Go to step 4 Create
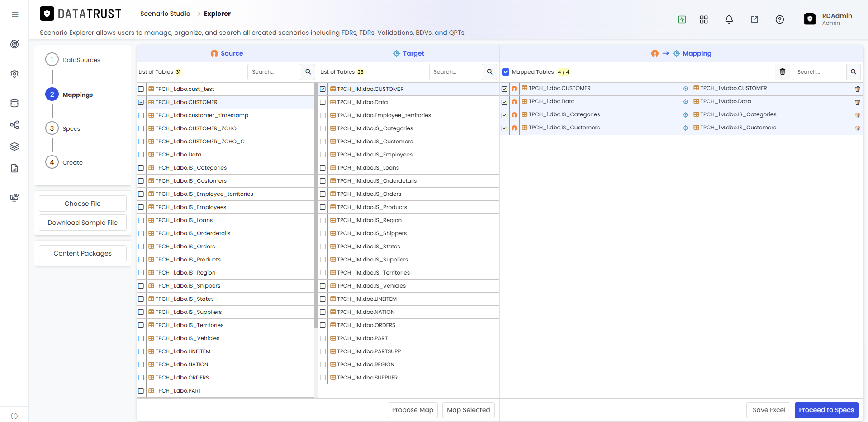The image size is (868, 422). click(64, 162)
